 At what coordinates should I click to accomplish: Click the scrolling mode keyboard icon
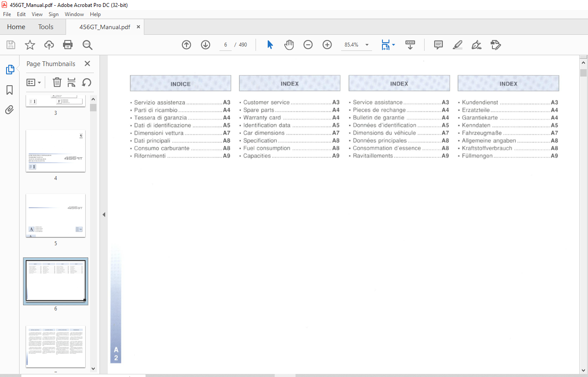[x=410, y=45]
